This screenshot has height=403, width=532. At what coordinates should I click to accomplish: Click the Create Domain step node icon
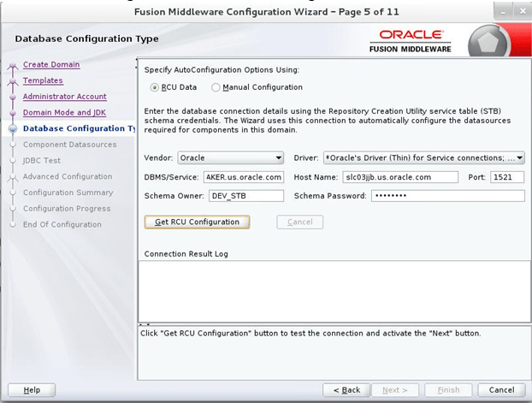click(13, 65)
